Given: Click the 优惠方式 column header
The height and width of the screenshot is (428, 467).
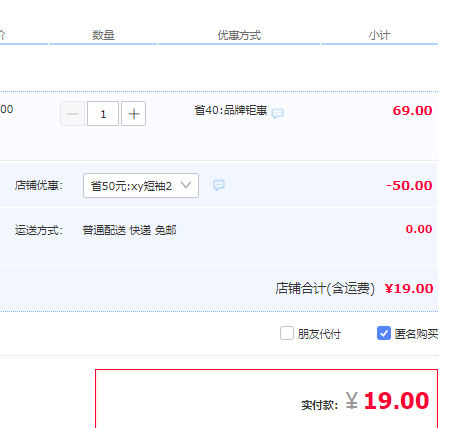Looking at the screenshot, I should tap(239, 35).
